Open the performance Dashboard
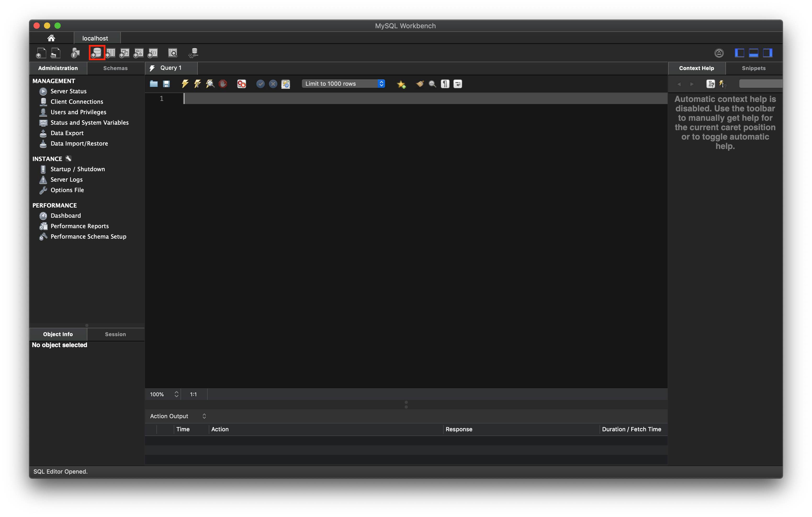The image size is (812, 517). click(x=65, y=216)
